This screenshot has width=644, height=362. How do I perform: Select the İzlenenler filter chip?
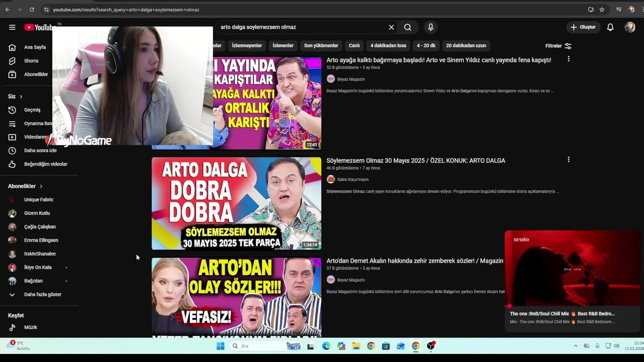[283, 45]
